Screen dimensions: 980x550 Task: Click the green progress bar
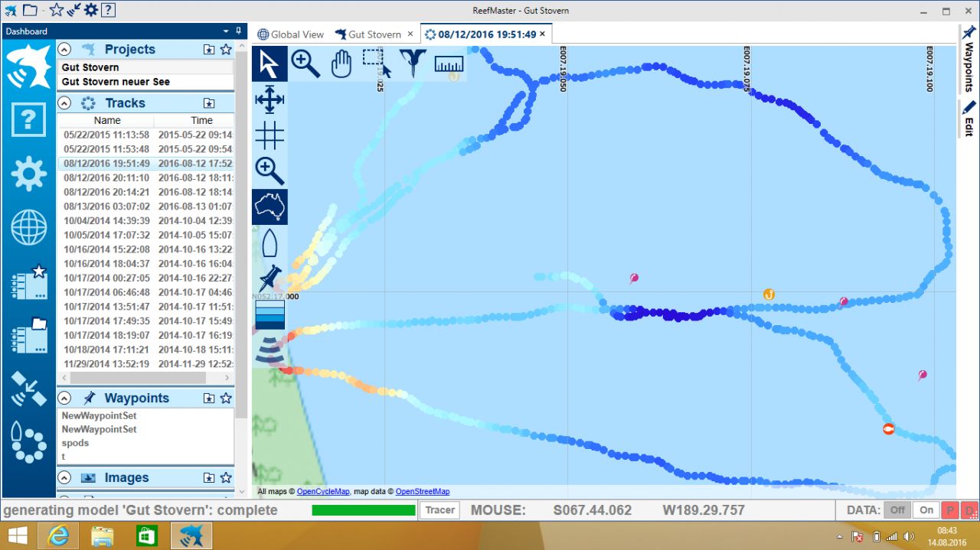pyautogui.click(x=364, y=510)
